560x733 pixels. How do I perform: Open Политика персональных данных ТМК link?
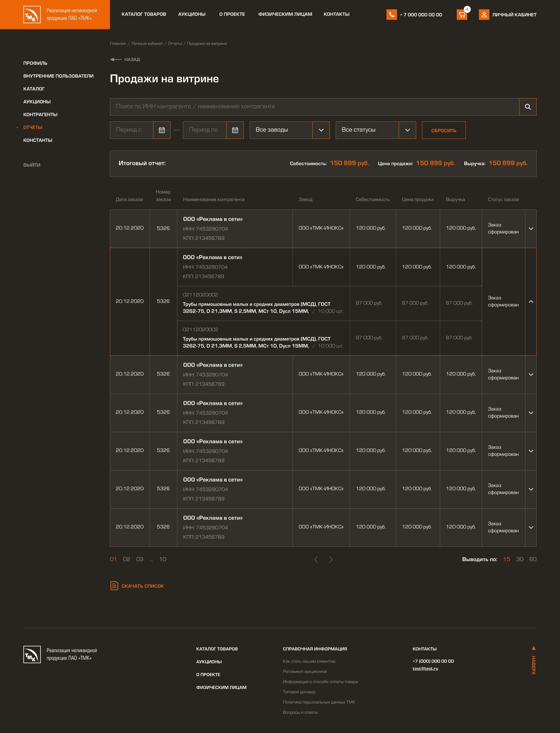[319, 702]
